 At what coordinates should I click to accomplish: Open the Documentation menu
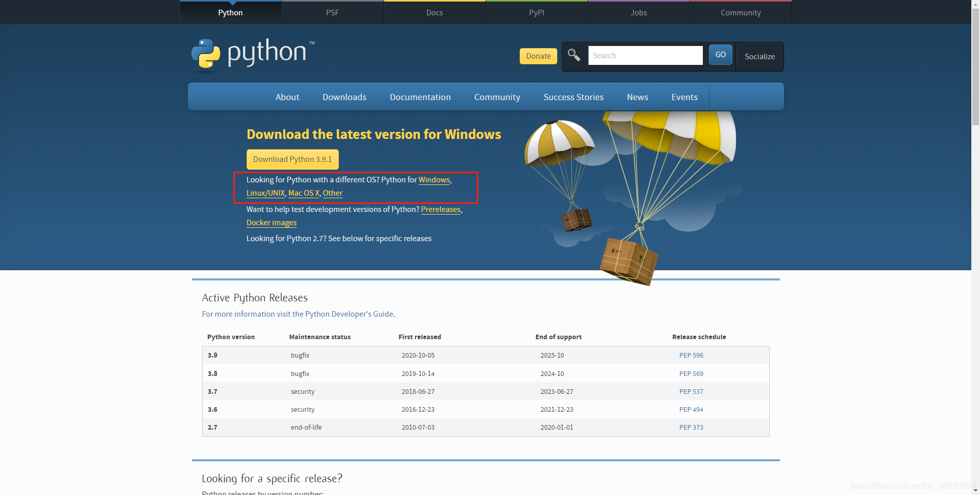[x=420, y=97]
